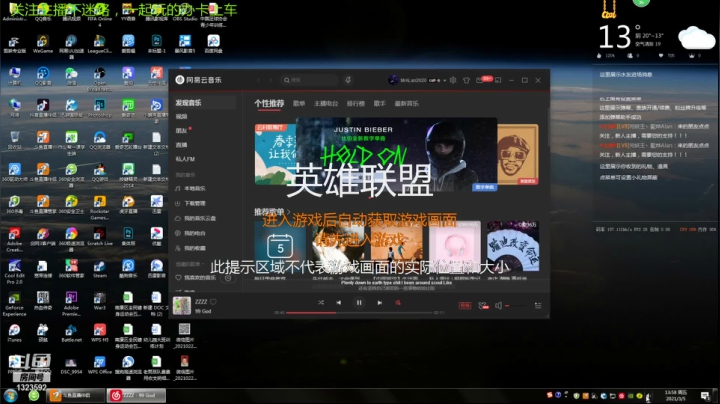The image size is (720, 404).
Task: Click the Justin Bieber Hold On banner
Action: pos(396,154)
